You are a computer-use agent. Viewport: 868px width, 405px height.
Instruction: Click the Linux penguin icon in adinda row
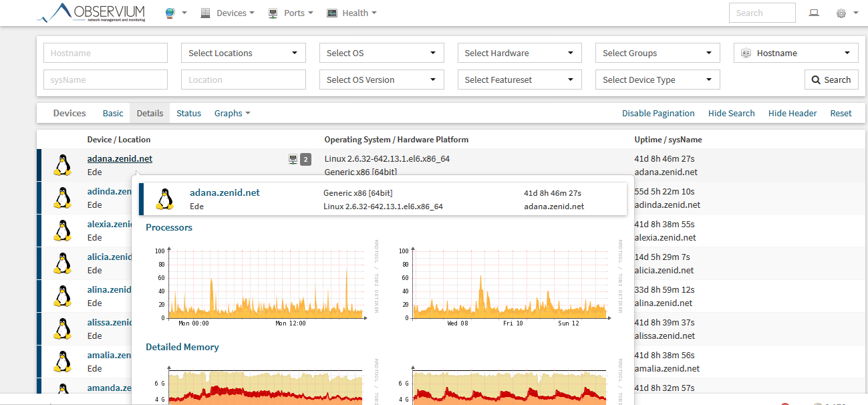coord(63,198)
